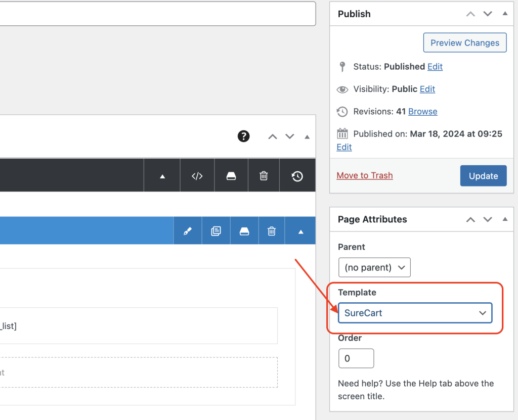Collapse the Publish panel with triangle toggle
This screenshot has height=420, width=518.
(505, 14)
